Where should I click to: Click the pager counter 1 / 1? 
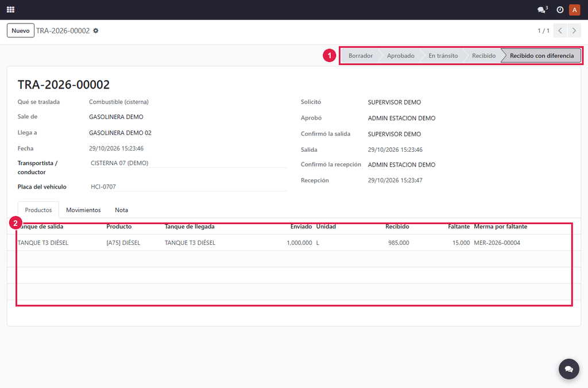point(543,31)
